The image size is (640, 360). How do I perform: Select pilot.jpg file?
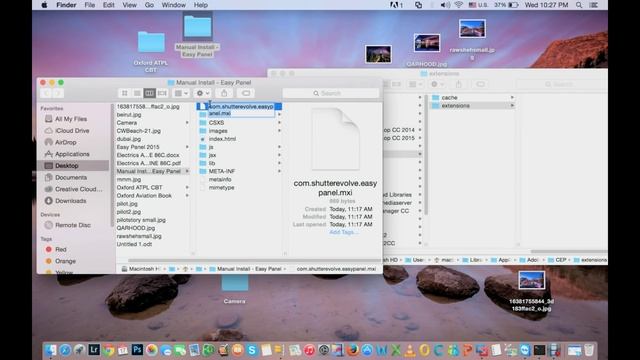pyautogui.click(x=127, y=204)
